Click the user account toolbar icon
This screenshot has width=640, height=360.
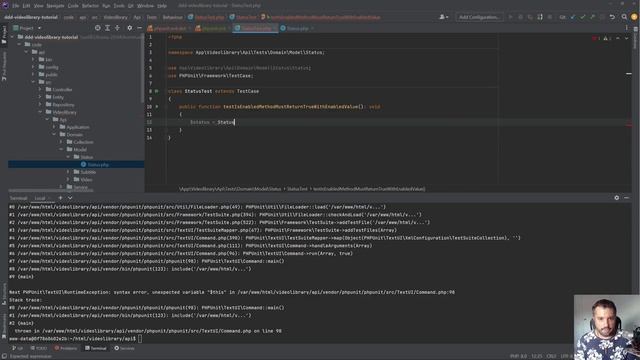[443, 17]
